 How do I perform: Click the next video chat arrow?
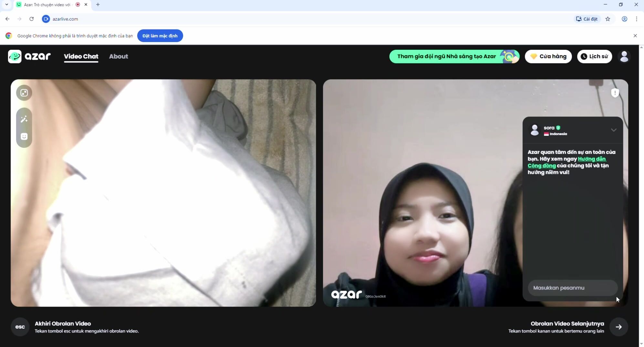(618, 327)
